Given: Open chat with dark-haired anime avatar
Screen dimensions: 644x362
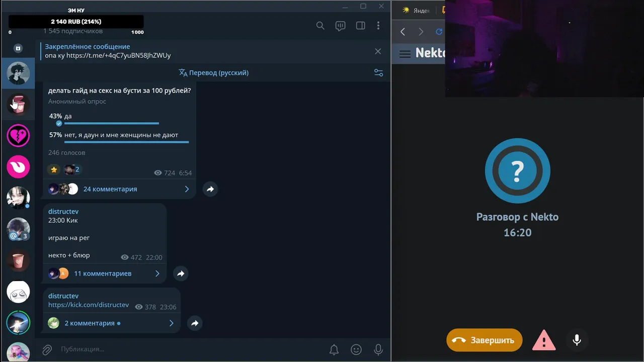Looking at the screenshot, I should click(x=18, y=198).
